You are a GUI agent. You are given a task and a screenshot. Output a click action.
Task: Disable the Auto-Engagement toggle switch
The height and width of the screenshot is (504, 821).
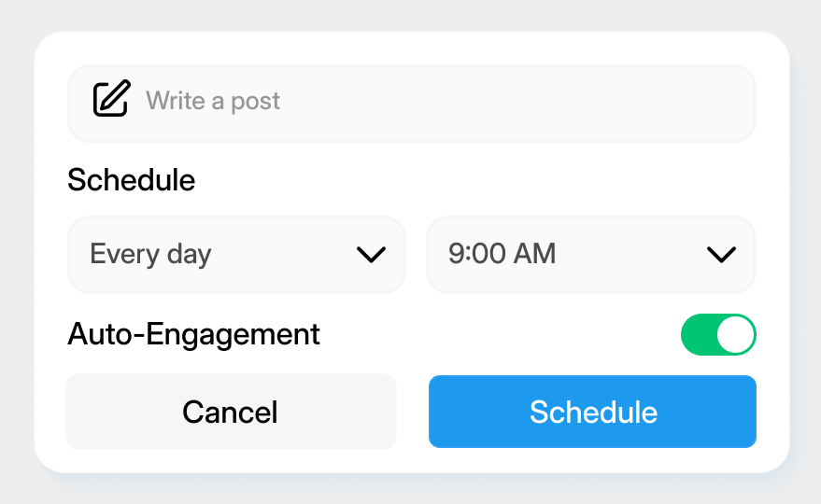pos(718,334)
